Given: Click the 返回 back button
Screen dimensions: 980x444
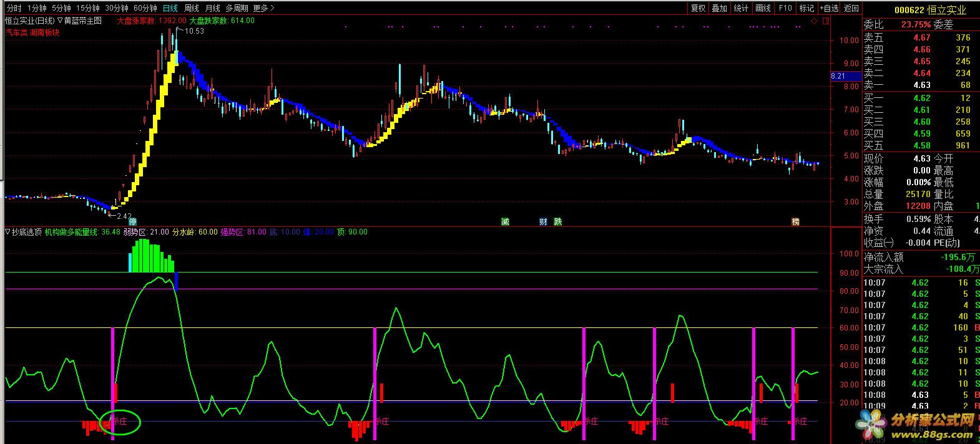Looking at the screenshot, I should (x=851, y=8).
